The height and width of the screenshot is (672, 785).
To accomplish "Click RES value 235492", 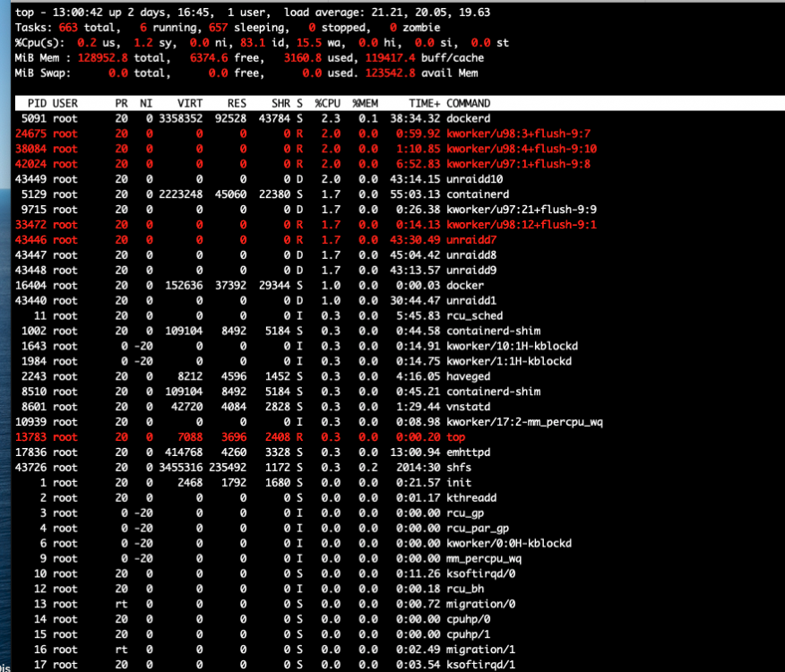I will point(228,468).
